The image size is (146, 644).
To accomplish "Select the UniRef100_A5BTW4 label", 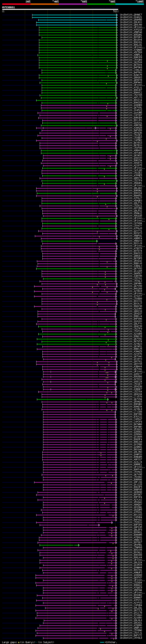I will point(131,590).
